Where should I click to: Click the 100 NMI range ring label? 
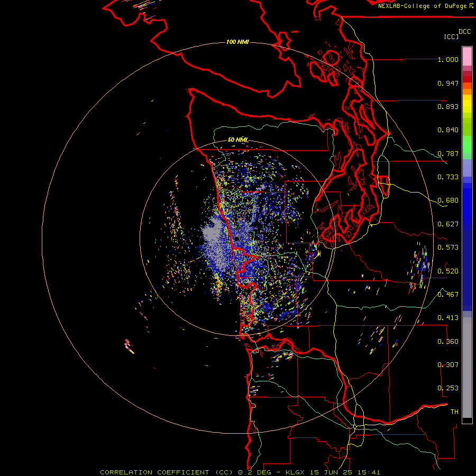point(237,42)
